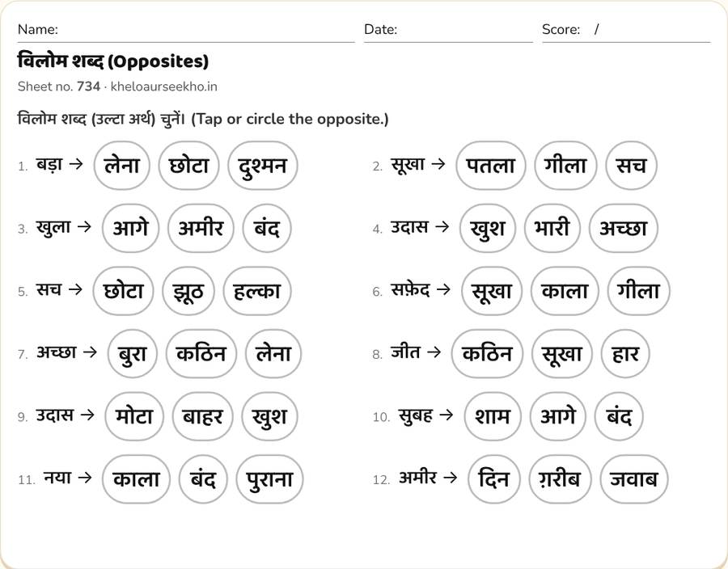Click the prompt word सफ़ेद in question 6
The width and height of the screenshot is (728, 569).
coord(410,290)
